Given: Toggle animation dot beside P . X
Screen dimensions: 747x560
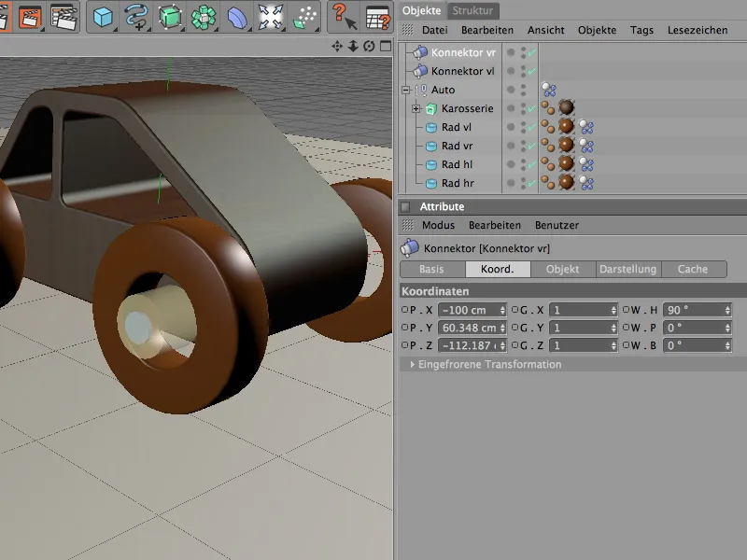Looking at the screenshot, I should click(404, 310).
